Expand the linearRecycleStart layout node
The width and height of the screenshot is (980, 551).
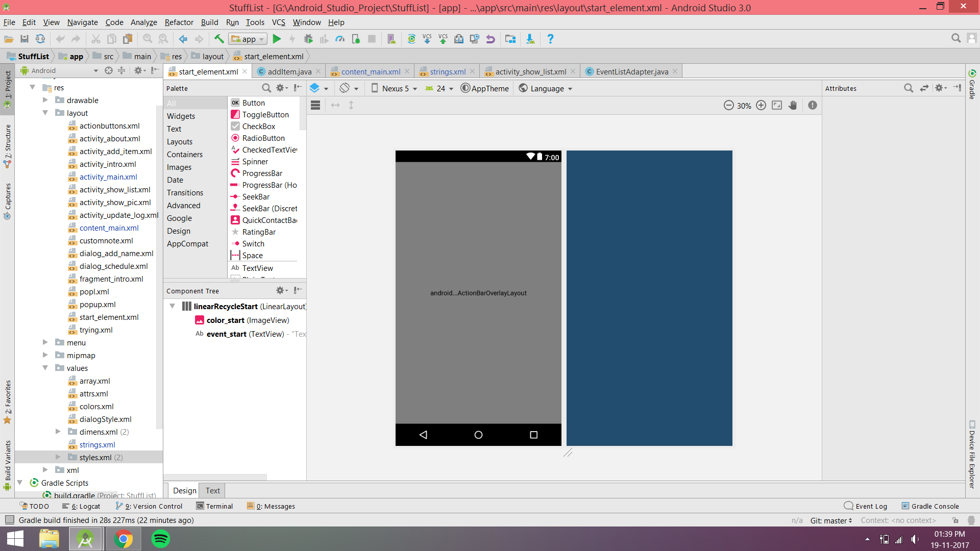[173, 306]
